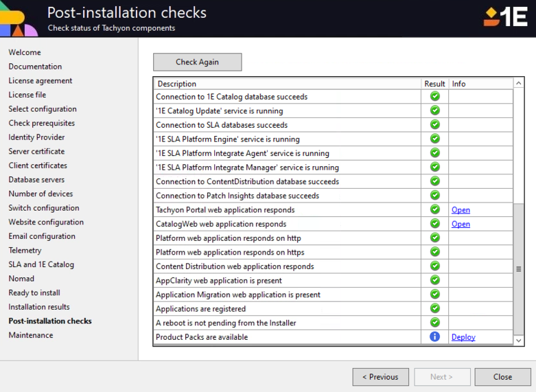
Task: Open the CatalogWeb web application link
Action: pyautogui.click(x=461, y=224)
